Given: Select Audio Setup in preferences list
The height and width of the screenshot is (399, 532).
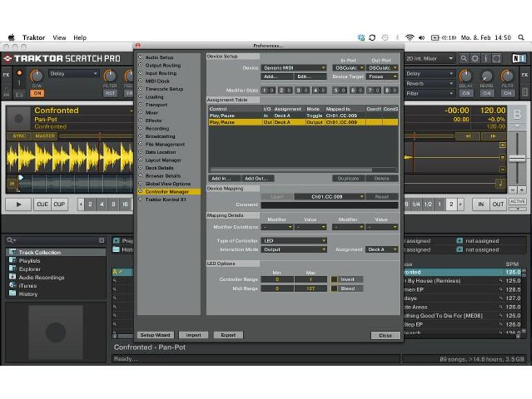Looking at the screenshot, I should [x=159, y=57].
